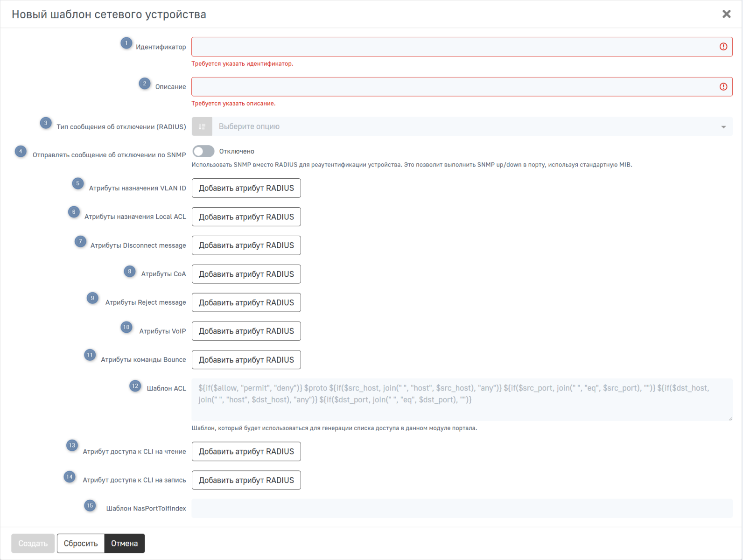Image resolution: width=743 pixels, height=560 pixels.
Task: Click the error icon in Идентификатор field
Action: click(x=723, y=47)
